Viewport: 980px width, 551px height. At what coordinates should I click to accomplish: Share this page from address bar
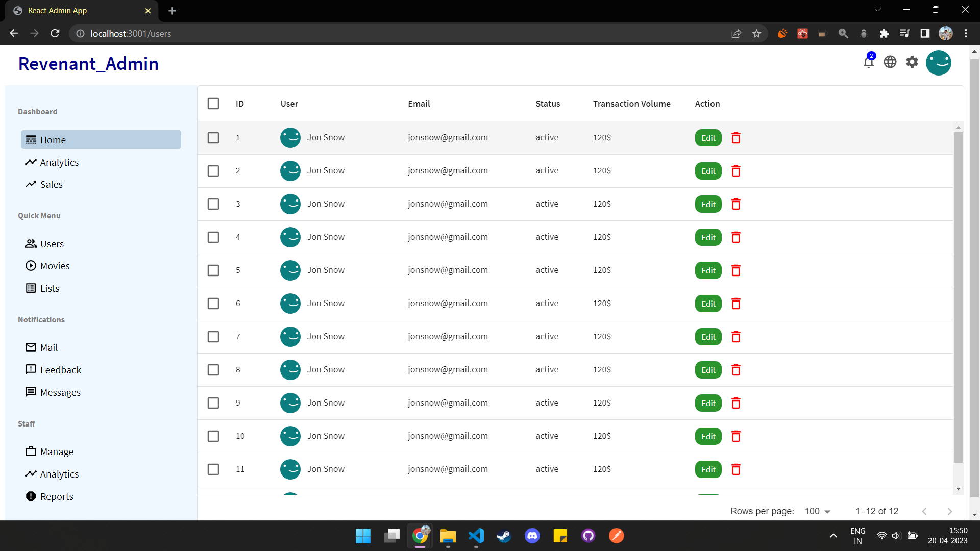[736, 34]
